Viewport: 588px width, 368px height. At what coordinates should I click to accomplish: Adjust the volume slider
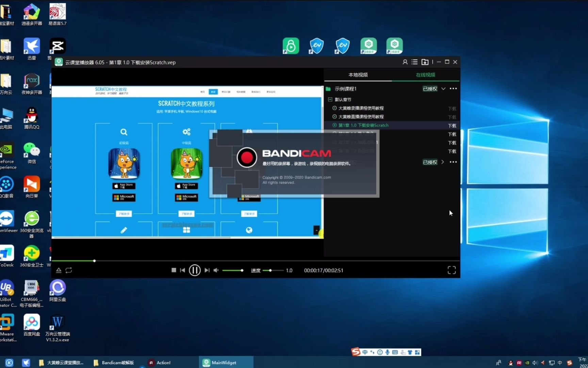click(x=233, y=270)
